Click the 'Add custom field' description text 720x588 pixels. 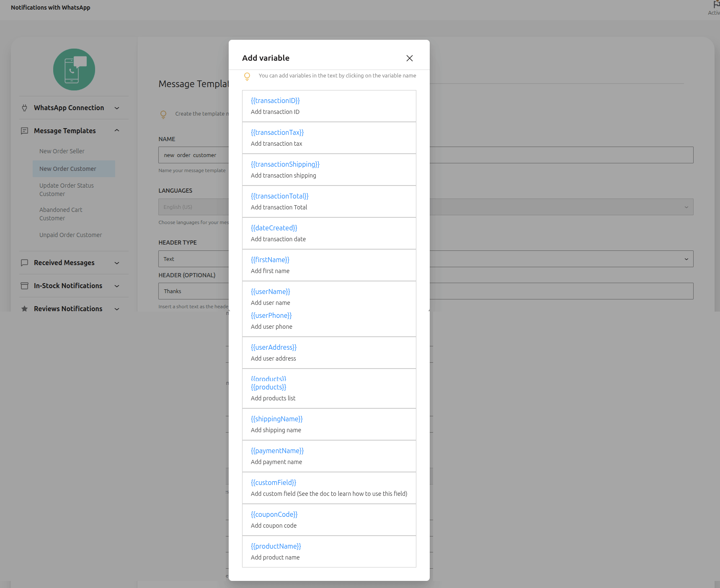point(329,494)
